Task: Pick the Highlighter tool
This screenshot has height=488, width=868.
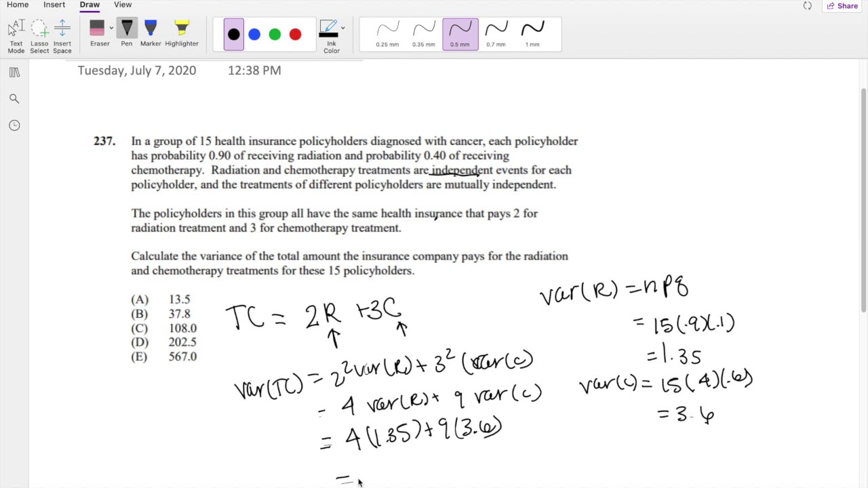Action: click(182, 34)
